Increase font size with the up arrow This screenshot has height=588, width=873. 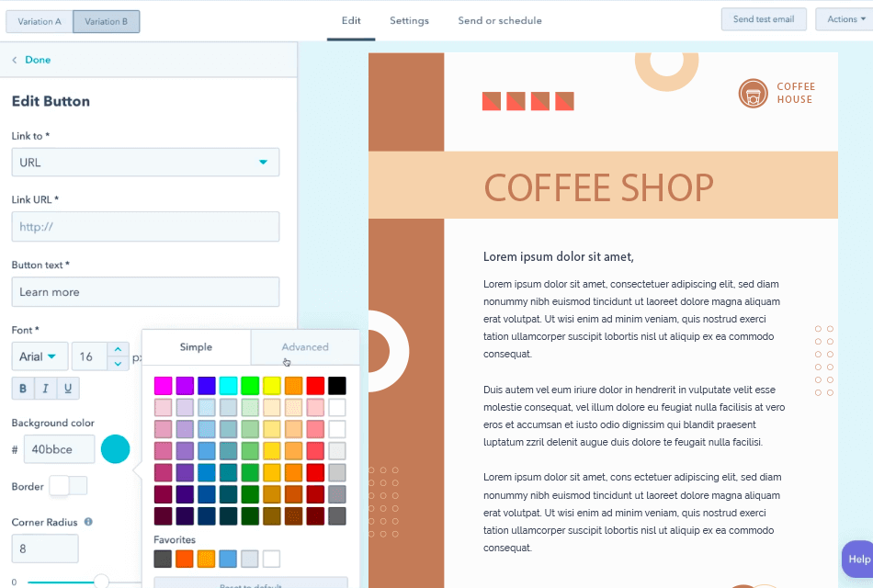[118, 350]
